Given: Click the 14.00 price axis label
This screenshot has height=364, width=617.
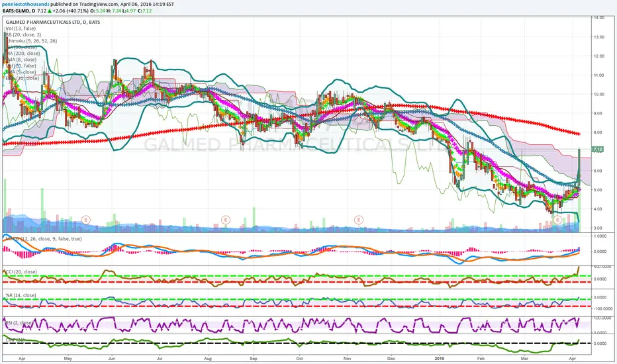Looking at the screenshot, I should [599, 18].
